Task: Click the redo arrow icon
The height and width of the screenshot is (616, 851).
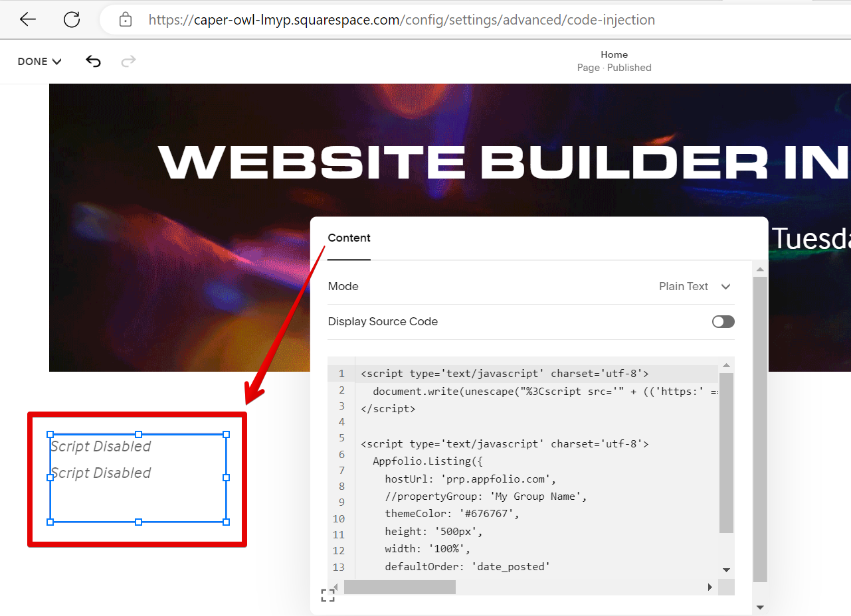Action: point(128,62)
